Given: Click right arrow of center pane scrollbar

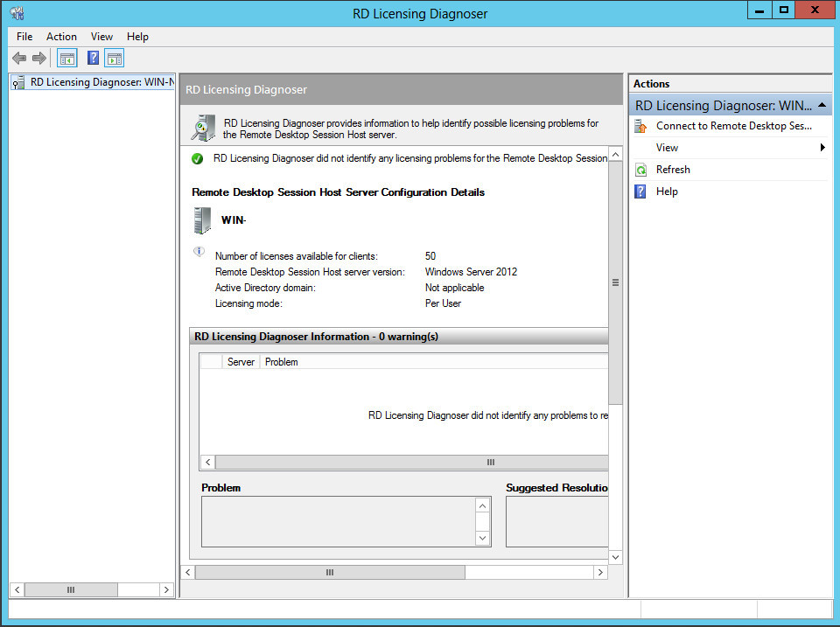Looking at the screenshot, I should (600, 573).
